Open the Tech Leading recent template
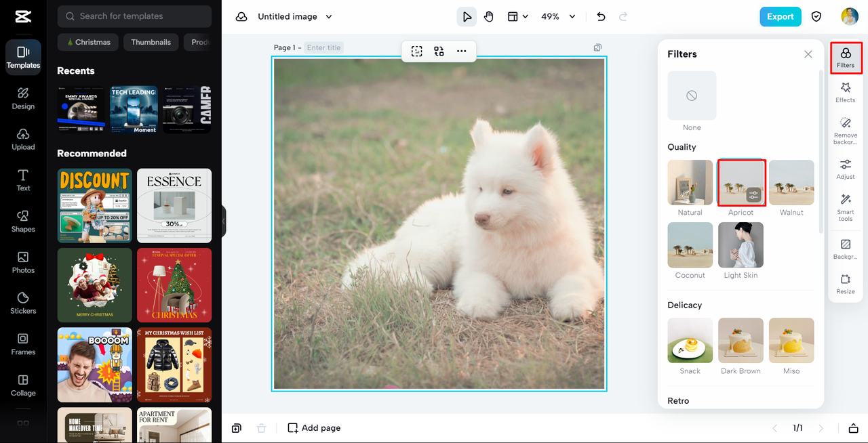868x443 pixels. (x=134, y=110)
